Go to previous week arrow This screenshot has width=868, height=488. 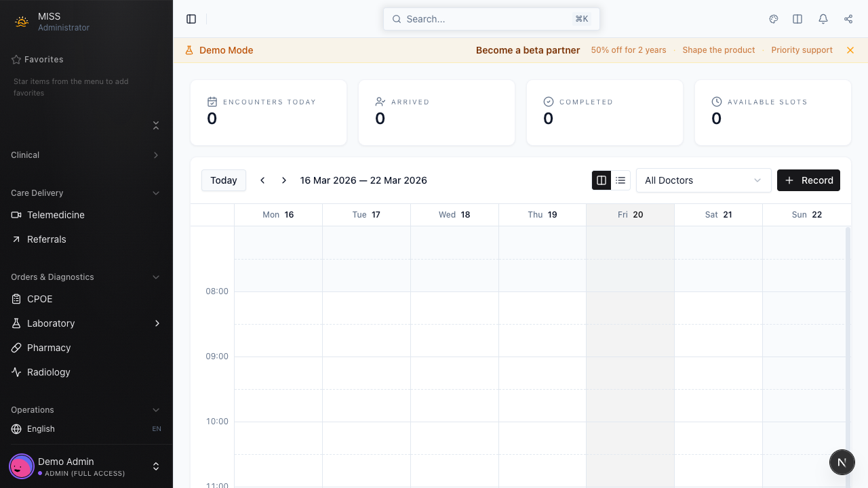click(x=262, y=180)
